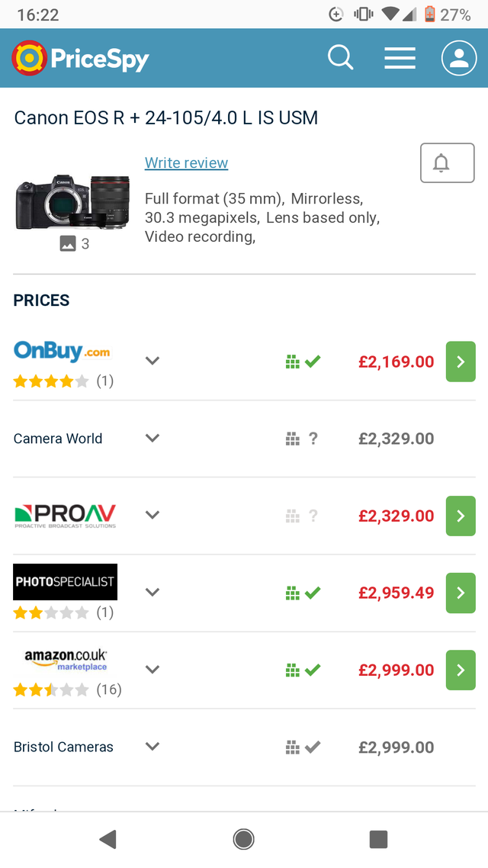Go to PROAV offer green arrow
This screenshot has height=868, width=488.
point(461,516)
